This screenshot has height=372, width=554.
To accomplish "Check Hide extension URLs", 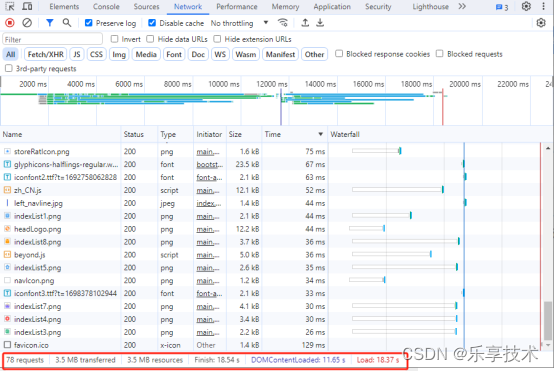I will 217,39.
